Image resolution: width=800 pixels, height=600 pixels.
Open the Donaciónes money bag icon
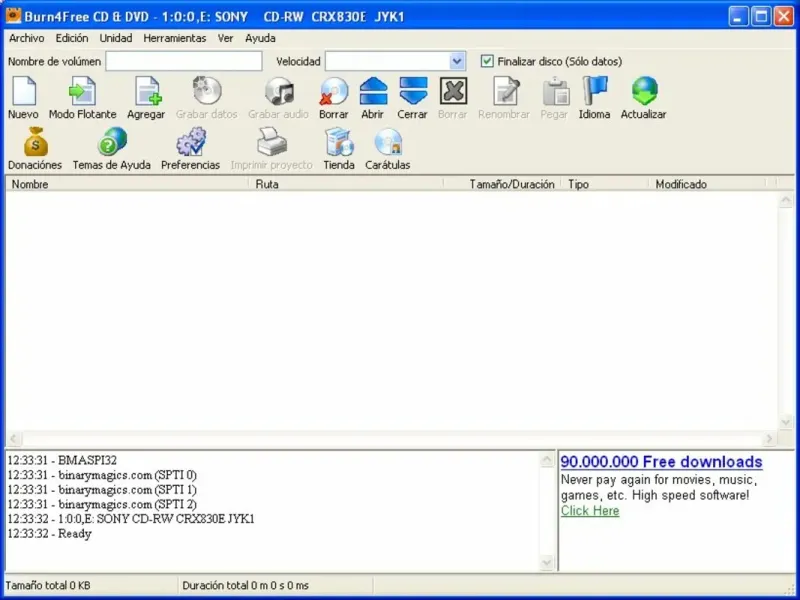point(35,142)
